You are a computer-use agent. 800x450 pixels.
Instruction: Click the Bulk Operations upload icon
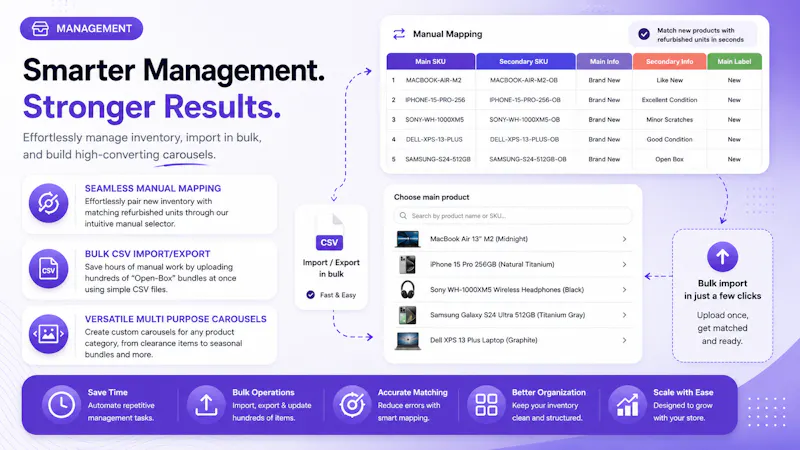click(x=206, y=405)
